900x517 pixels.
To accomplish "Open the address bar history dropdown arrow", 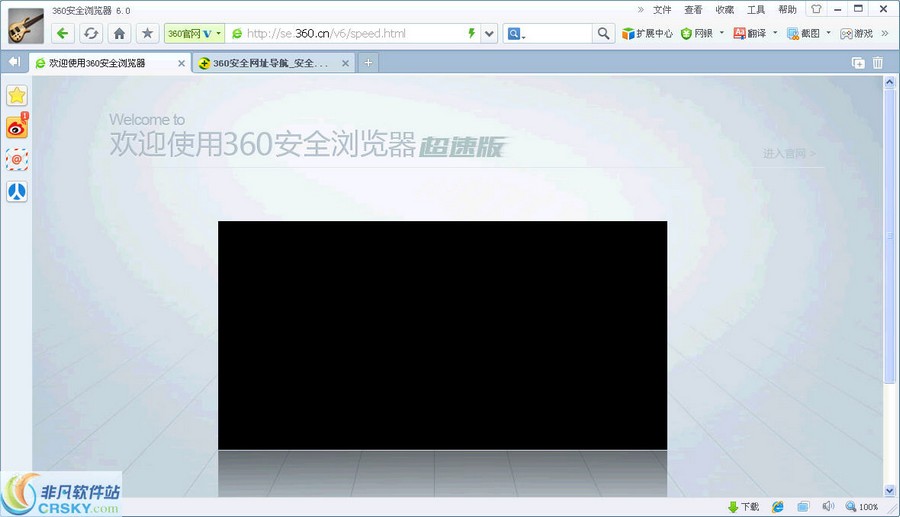I will point(489,33).
